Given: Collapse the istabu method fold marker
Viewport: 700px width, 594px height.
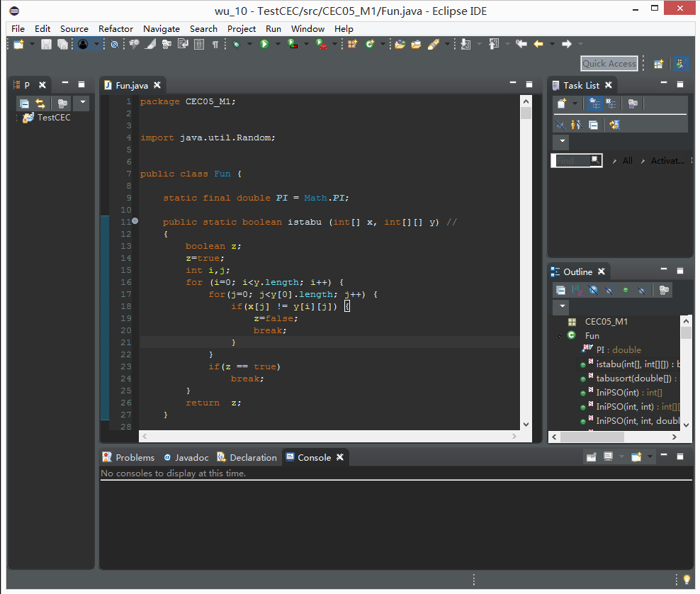Looking at the screenshot, I should 135,221.
